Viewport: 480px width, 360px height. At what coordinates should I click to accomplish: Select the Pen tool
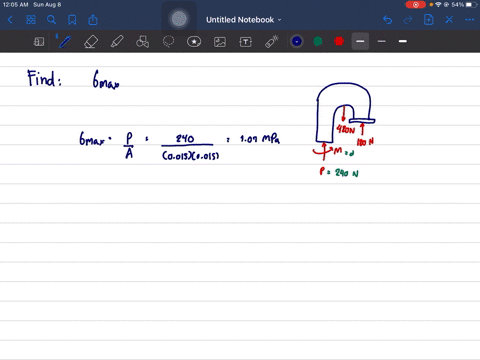[65, 42]
